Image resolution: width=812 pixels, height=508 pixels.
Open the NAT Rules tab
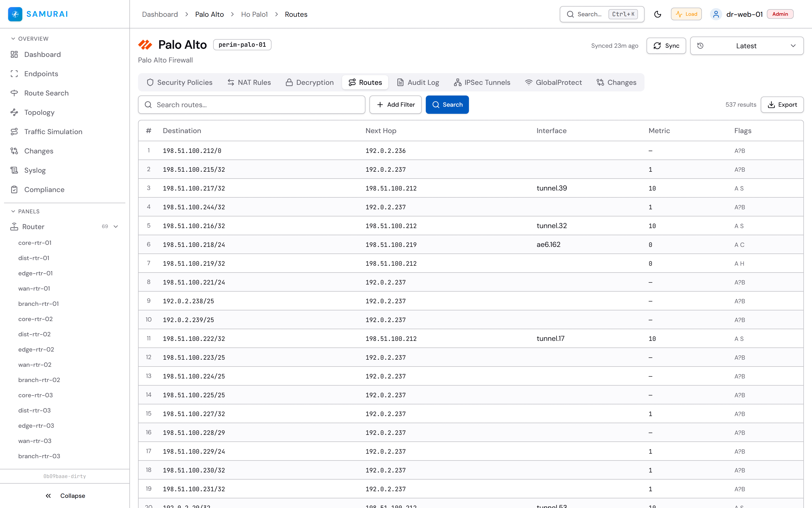(249, 83)
